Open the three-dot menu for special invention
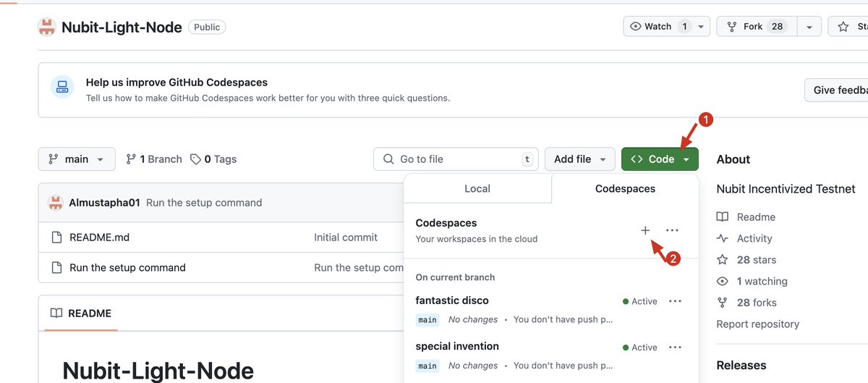868x383 pixels. (675, 348)
